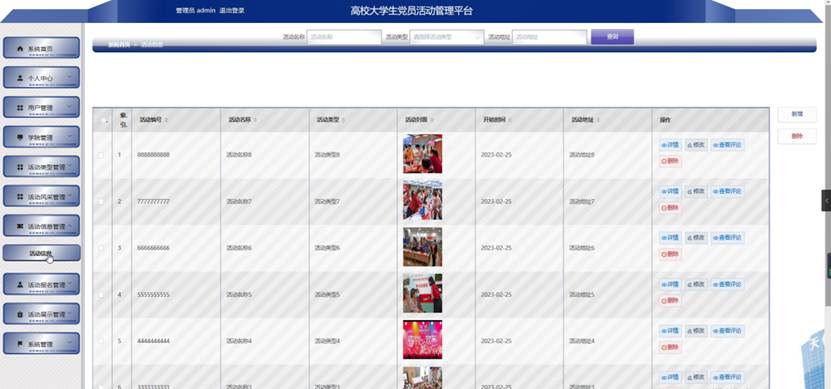831x389 pixels.
Task: Open cover image of row 8888888888
Action: [422, 154]
